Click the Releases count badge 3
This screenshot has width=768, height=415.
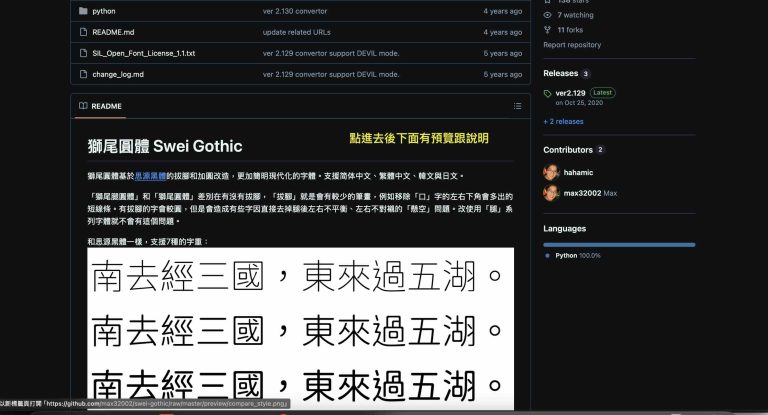585,74
